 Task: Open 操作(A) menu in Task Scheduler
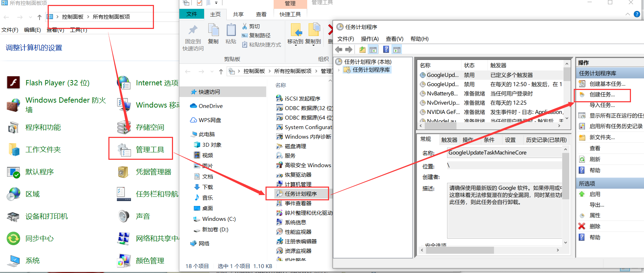(x=370, y=39)
